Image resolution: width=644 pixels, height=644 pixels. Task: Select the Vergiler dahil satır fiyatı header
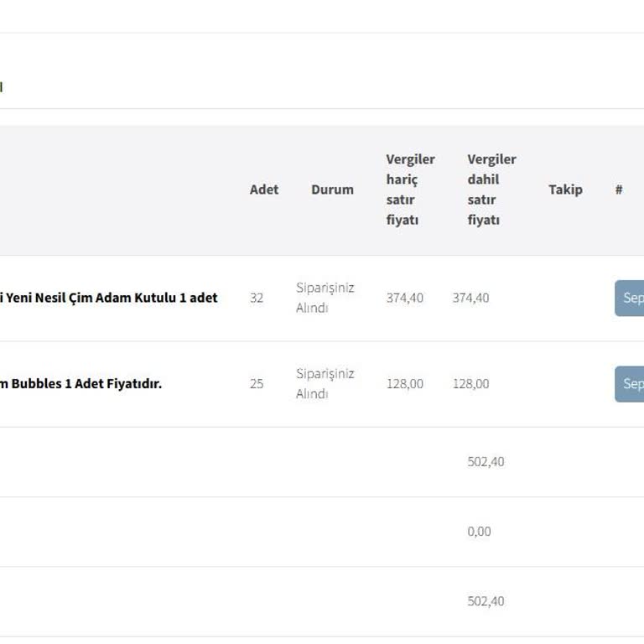pos(491,190)
